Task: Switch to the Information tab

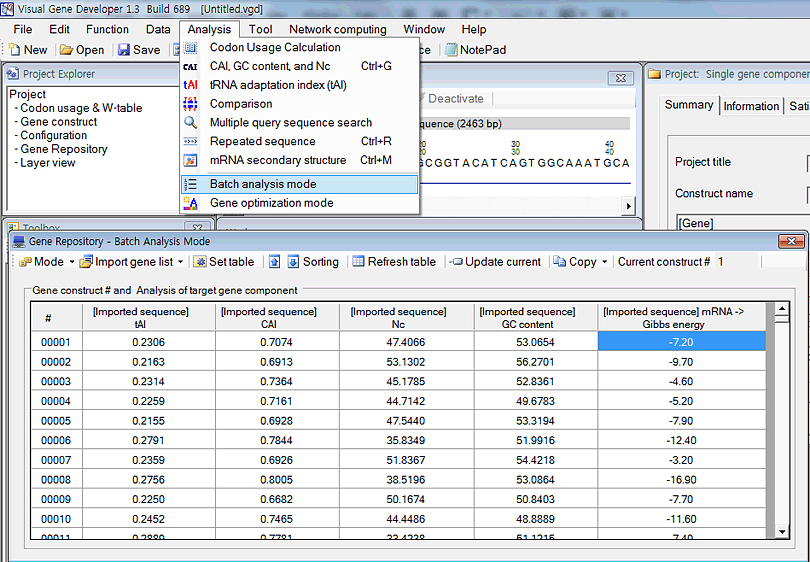Action: [x=750, y=106]
